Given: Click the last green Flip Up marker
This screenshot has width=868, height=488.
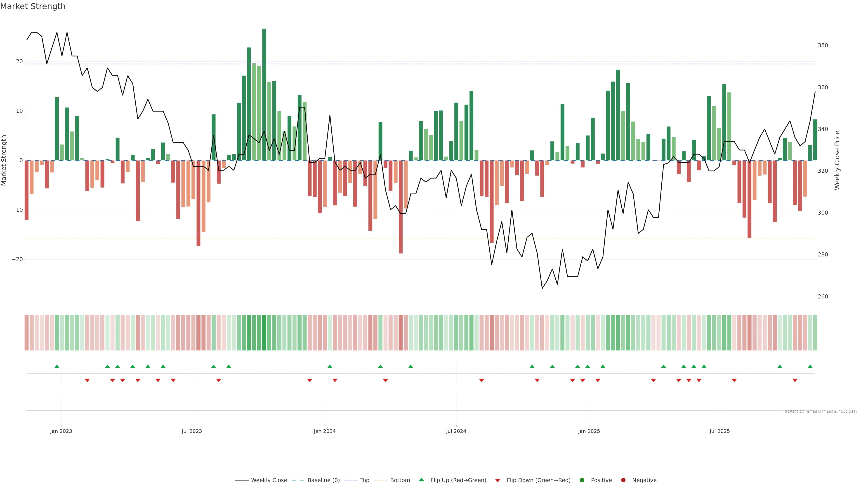Looking at the screenshot, I should (810, 366).
